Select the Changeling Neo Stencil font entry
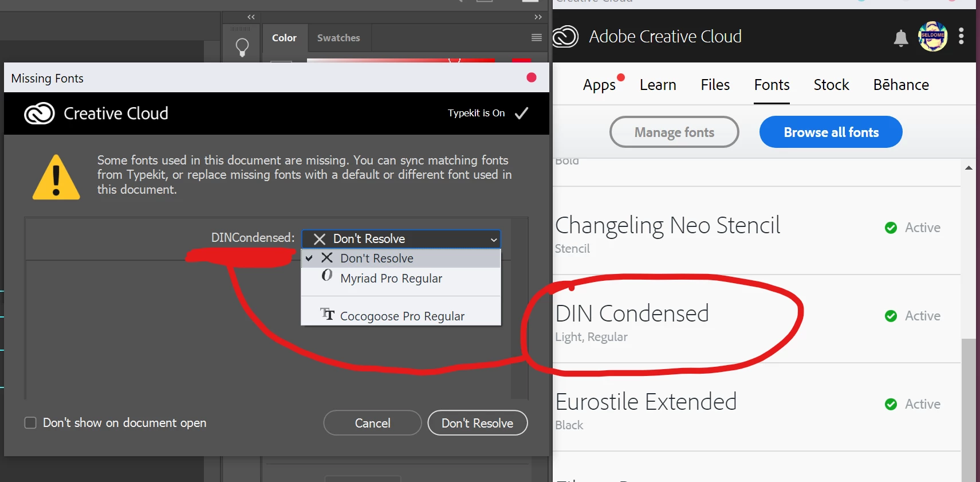This screenshot has height=482, width=980. click(757, 230)
